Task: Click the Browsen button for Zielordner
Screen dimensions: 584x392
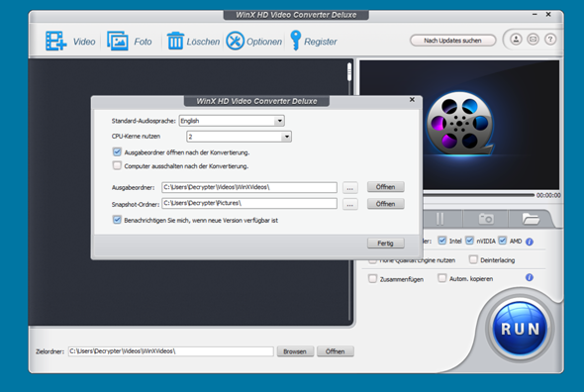Action: click(x=295, y=351)
